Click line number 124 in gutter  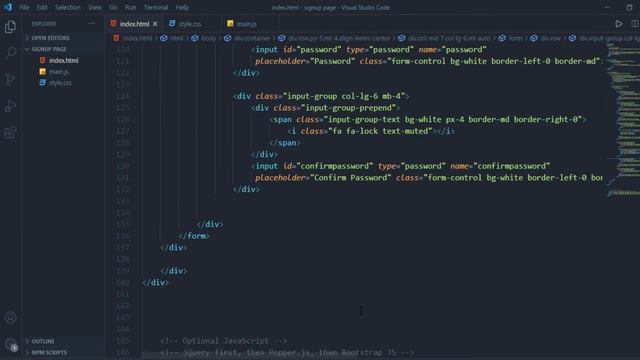[122, 96]
